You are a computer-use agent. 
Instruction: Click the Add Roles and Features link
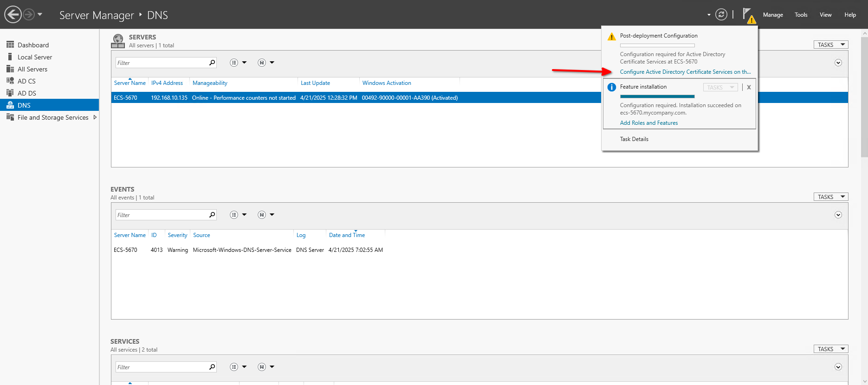point(648,123)
